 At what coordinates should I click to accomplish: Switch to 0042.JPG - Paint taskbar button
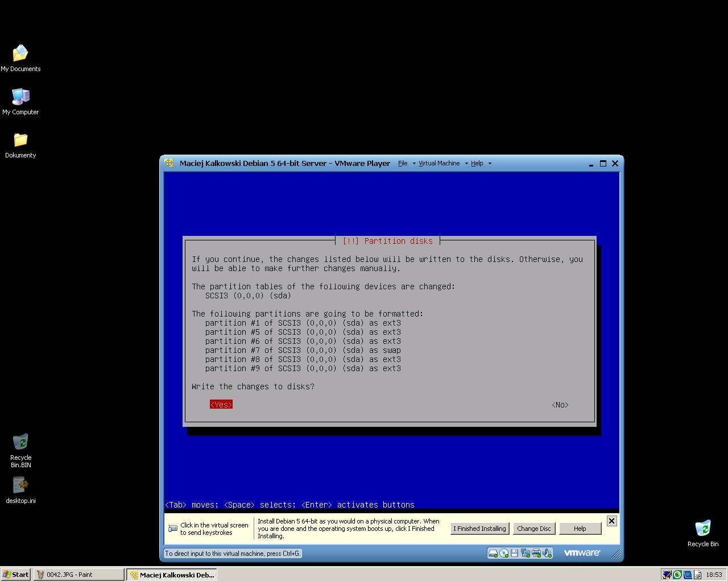[78, 575]
